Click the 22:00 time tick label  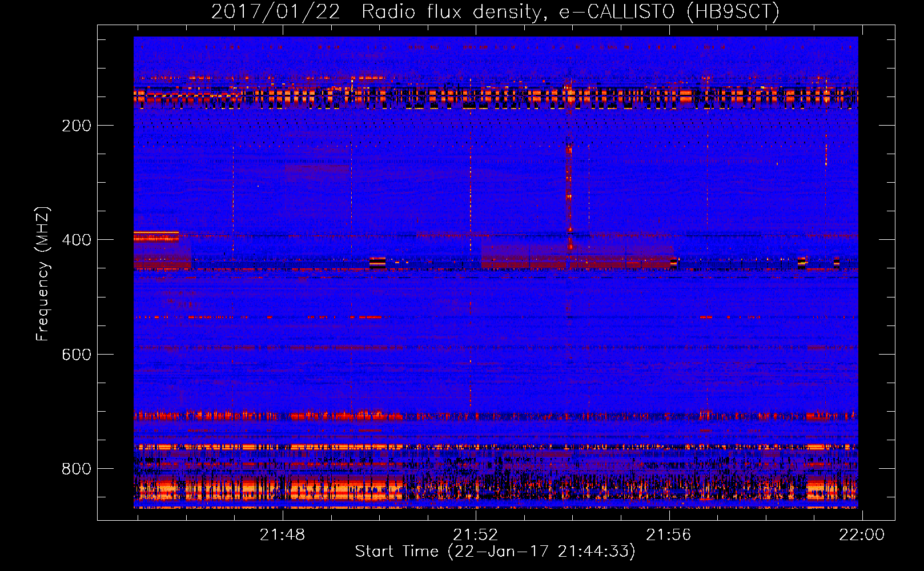[862, 535]
